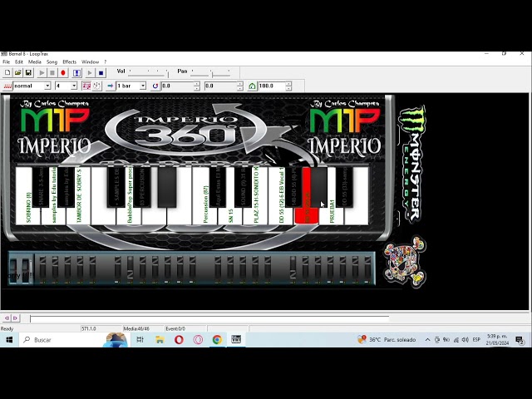Click the black 'SNARE 3-S' piano key
Screen dimensions: 532x399
41,186
